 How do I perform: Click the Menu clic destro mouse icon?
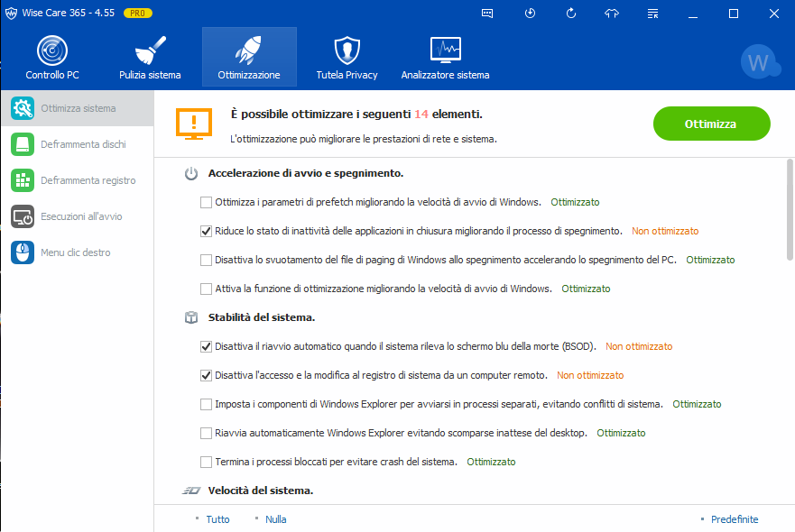(x=23, y=252)
